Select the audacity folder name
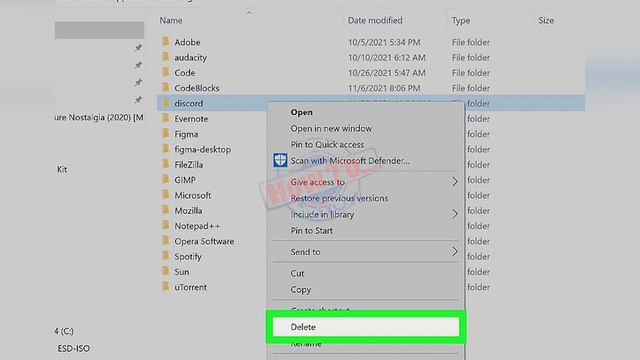640x360 pixels. click(x=191, y=58)
